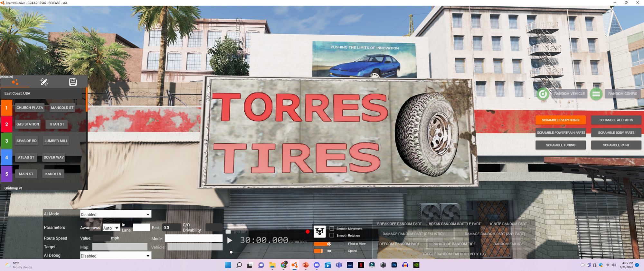Open the Awareness Auto dropdown
The width and height of the screenshot is (644, 271).
coord(111,228)
